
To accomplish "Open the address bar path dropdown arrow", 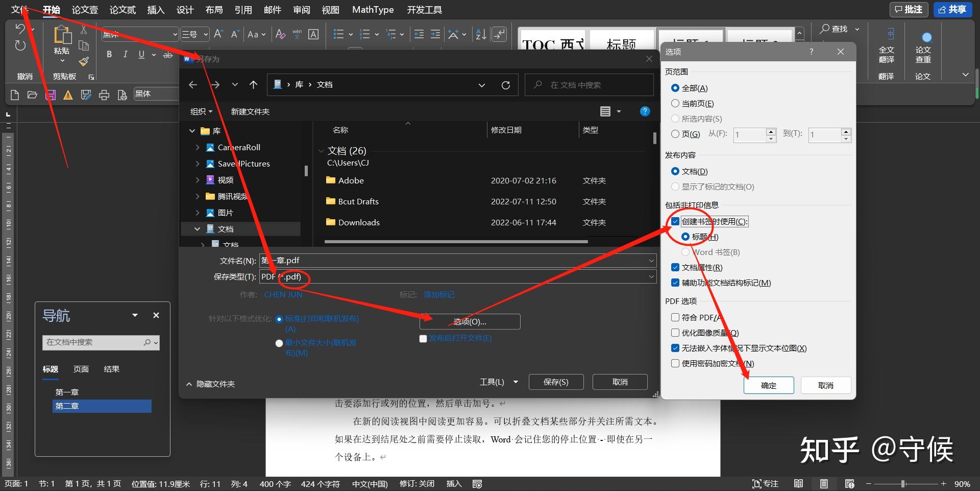I will 482,85.
